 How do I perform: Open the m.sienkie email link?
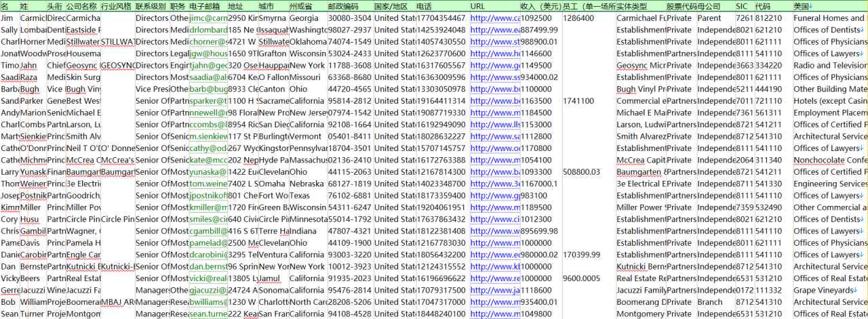(x=208, y=137)
